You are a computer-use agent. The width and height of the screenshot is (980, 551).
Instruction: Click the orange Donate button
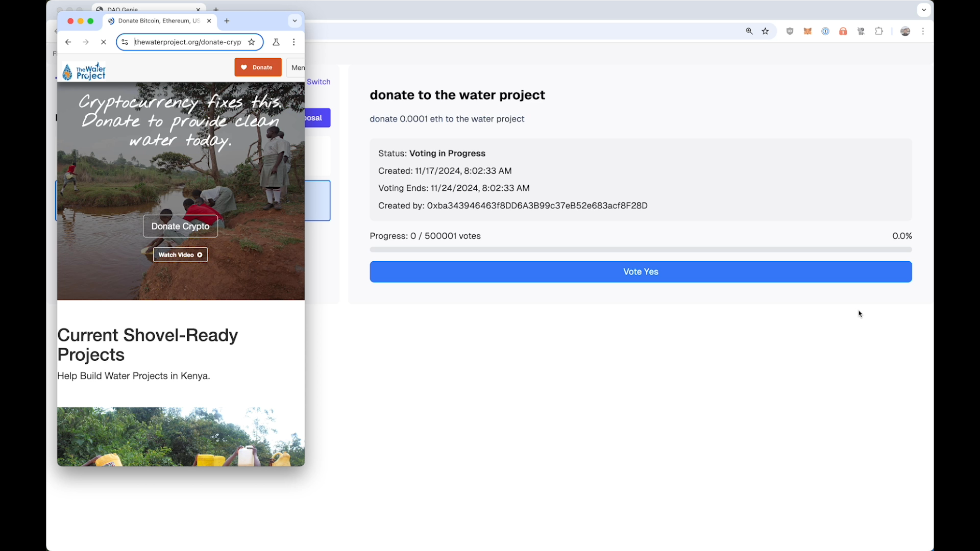258,67
